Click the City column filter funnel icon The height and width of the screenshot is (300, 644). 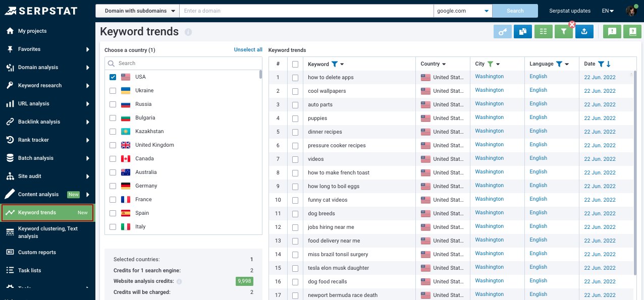(x=490, y=64)
